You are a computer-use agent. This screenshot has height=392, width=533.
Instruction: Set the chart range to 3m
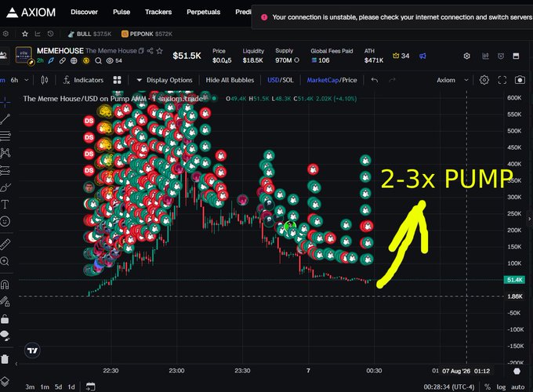click(x=30, y=387)
